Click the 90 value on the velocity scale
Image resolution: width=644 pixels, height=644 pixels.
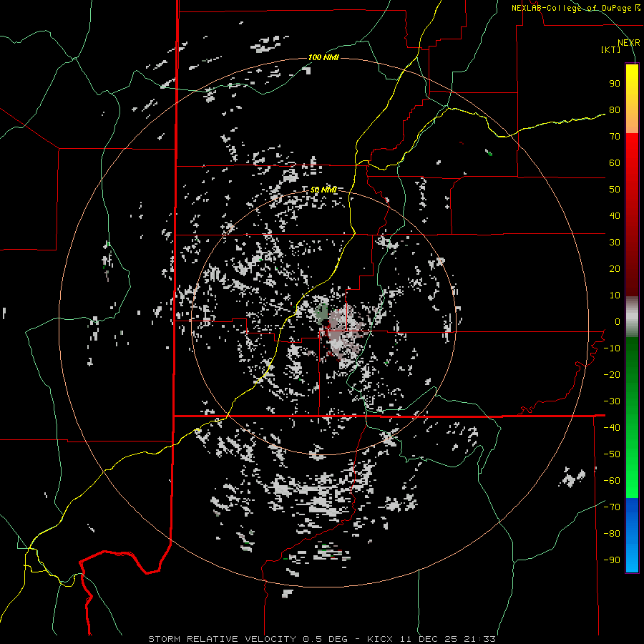[x=615, y=84]
